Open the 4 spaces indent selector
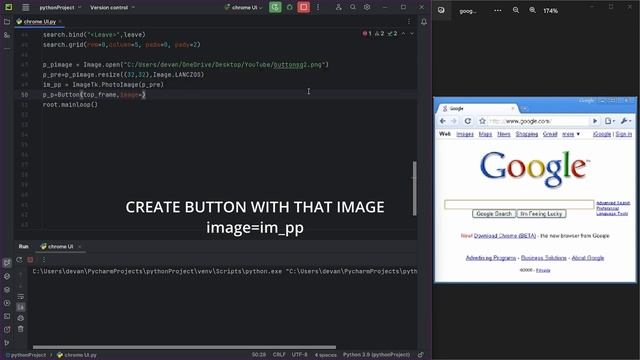Image resolution: width=640 pixels, height=360 pixels. (325, 355)
